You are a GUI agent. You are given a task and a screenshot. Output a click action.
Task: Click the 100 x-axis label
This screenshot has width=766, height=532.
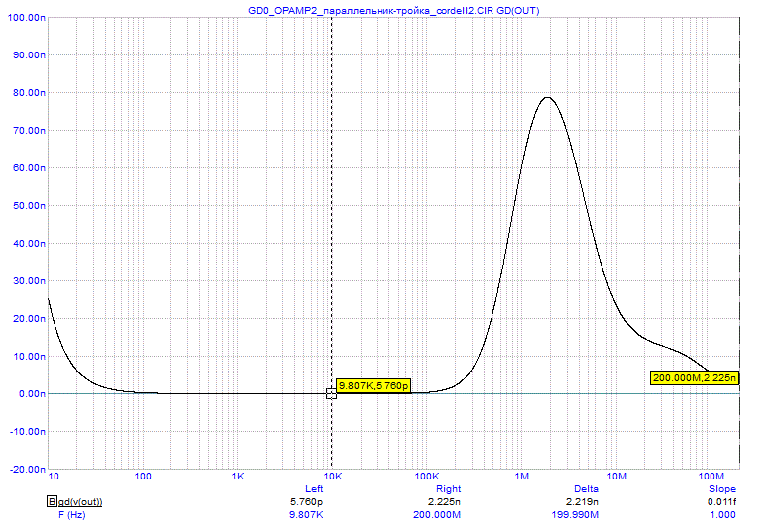click(x=143, y=477)
